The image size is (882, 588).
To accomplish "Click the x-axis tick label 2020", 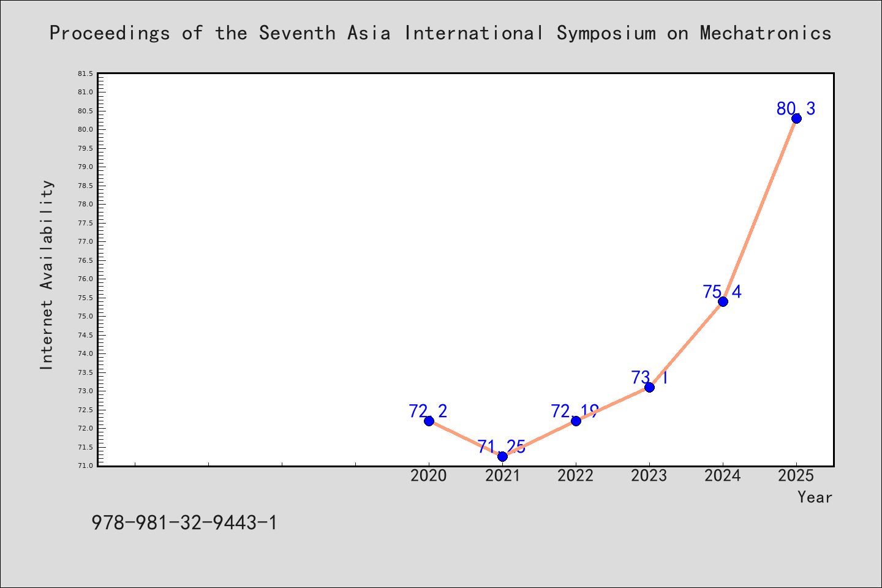I will (x=429, y=475).
